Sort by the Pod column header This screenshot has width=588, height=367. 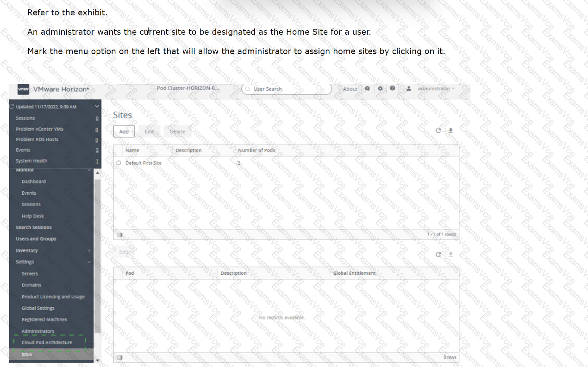coord(130,273)
